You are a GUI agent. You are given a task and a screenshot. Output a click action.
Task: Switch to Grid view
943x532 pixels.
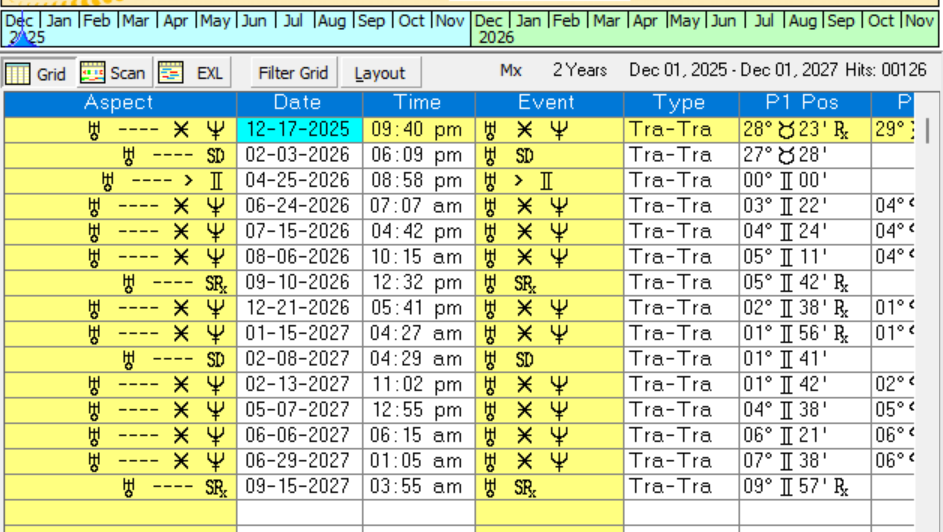37,73
